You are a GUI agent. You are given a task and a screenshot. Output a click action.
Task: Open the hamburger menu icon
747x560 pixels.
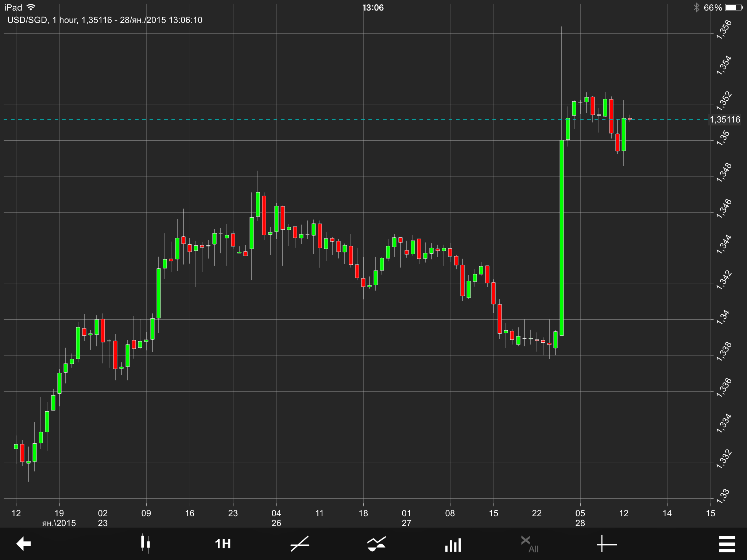click(x=727, y=544)
